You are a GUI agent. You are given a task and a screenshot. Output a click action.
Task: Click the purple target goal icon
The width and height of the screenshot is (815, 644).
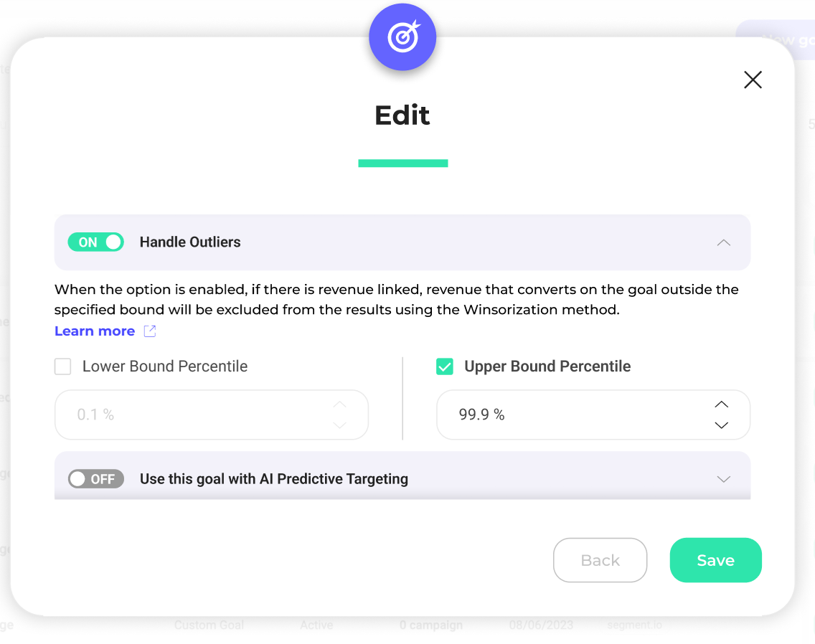click(x=402, y=37)
